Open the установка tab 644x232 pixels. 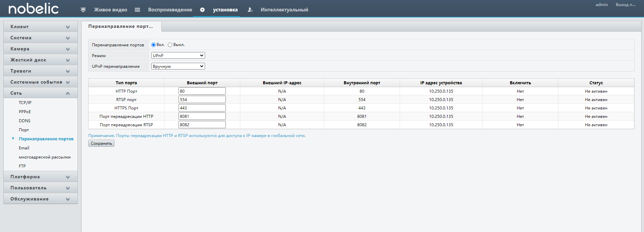click(x=225, y=10)
